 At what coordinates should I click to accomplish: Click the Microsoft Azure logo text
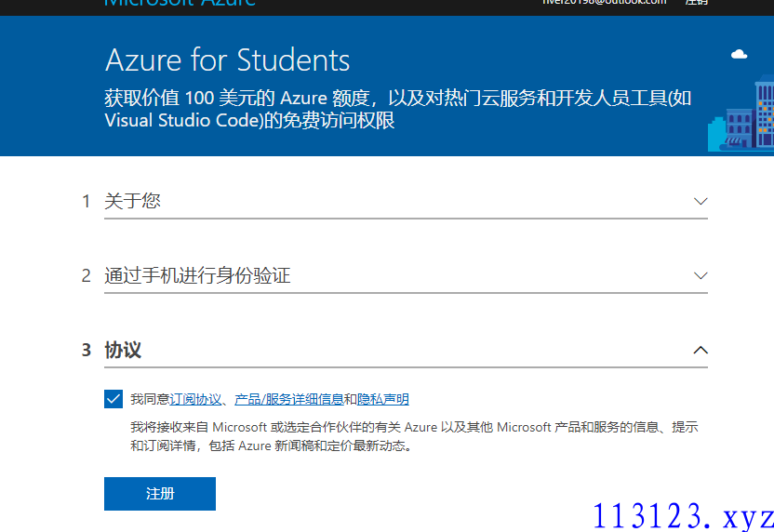point(180,3)
